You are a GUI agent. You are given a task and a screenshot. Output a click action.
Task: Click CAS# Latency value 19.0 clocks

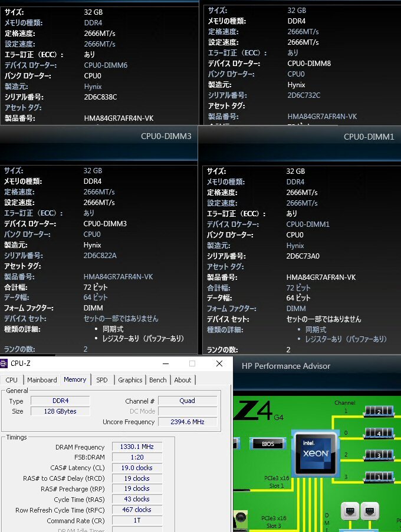(137, 468)
